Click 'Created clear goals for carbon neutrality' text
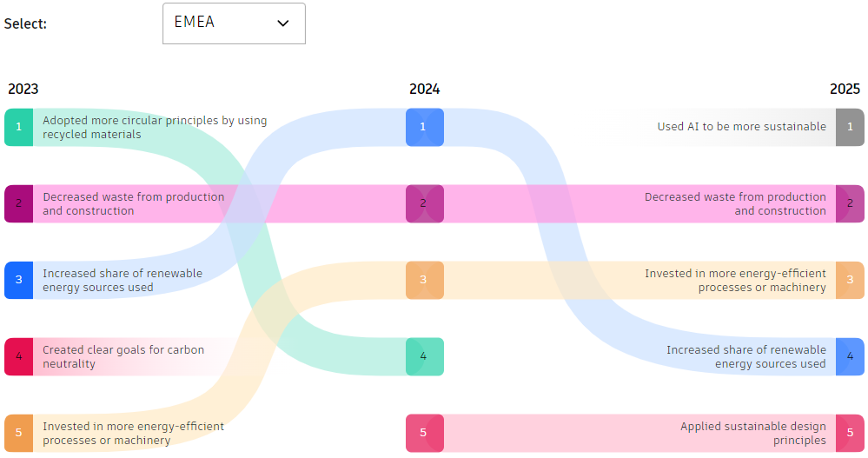Image resolution: width=868 pixels, height=458 pixels. 123,356
